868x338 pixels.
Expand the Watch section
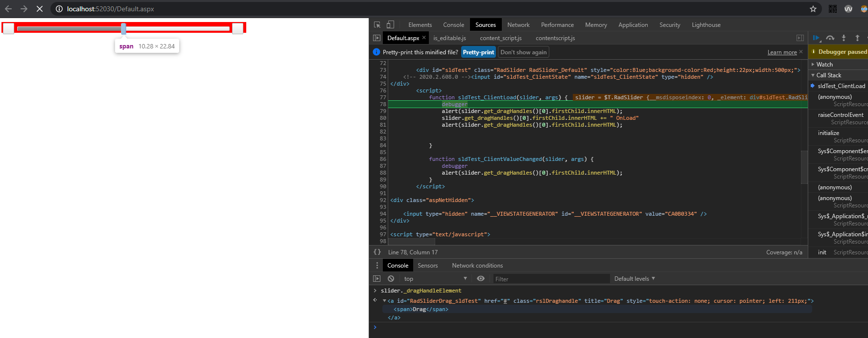click(x=824, y=65)
